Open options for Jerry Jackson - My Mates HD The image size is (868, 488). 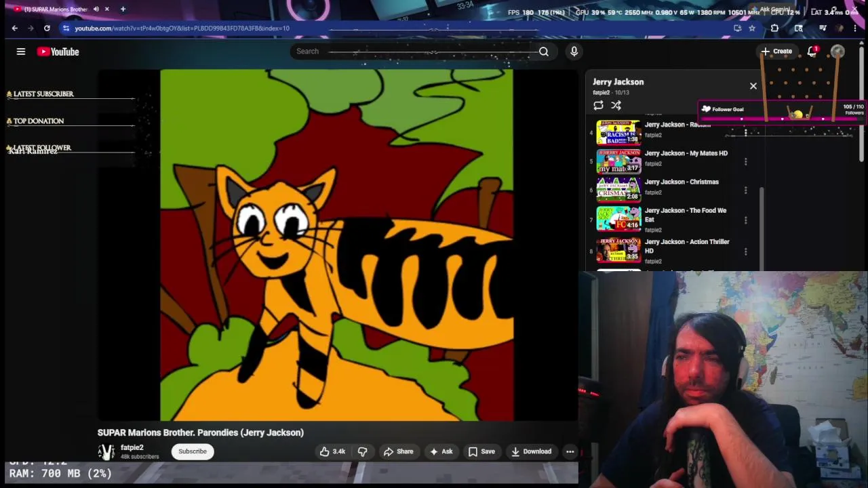pos(745,162)
